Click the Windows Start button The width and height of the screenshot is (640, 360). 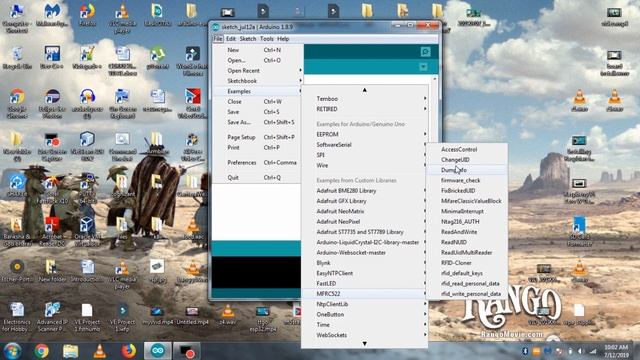point(12,351)
